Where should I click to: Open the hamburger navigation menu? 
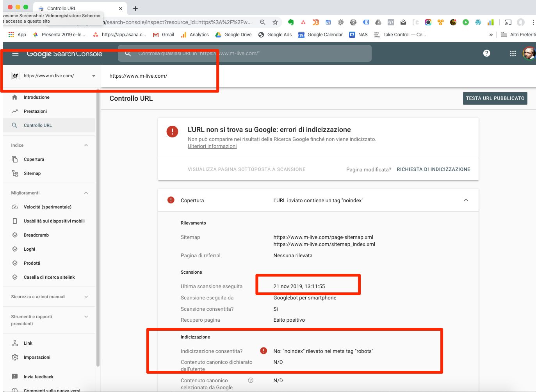(15, 54)
